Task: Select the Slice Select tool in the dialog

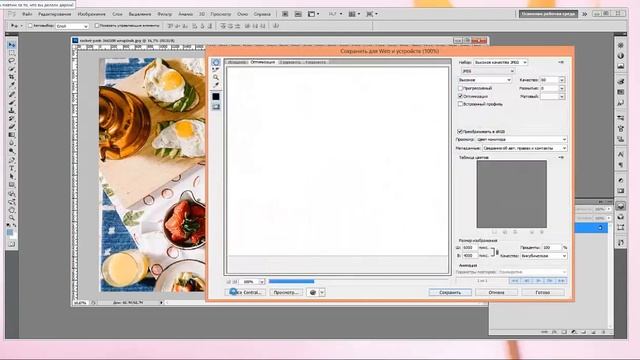Action: [x=216, y=70]
